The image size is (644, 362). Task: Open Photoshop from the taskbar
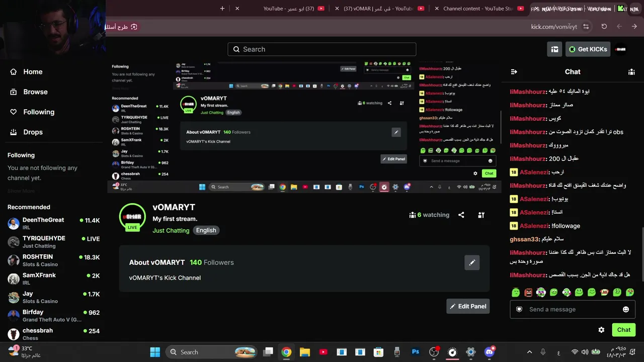pyautogui.click(x=416, y=352)
